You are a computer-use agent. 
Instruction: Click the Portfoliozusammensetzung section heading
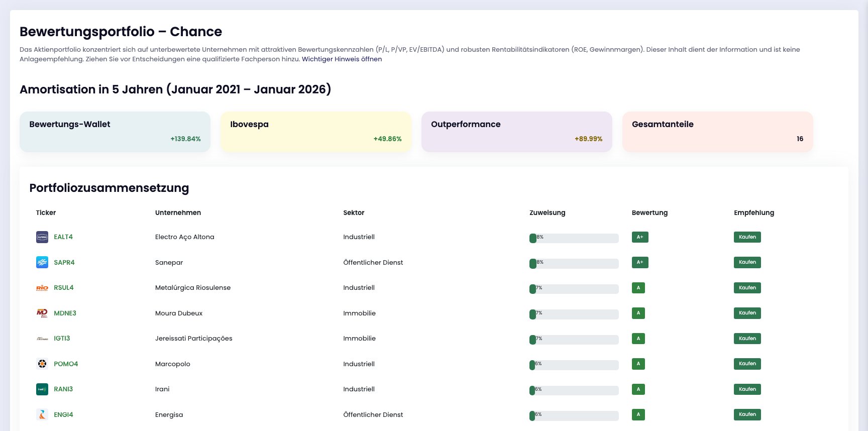click(109, 188)
